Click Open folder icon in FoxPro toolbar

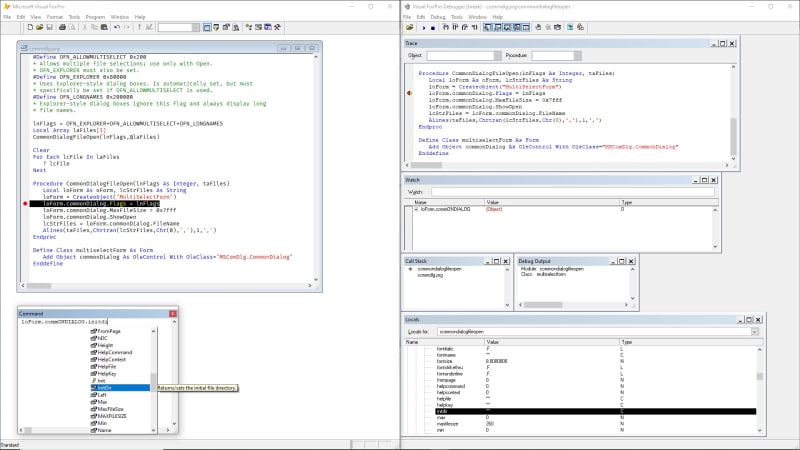tap(39, 27)
